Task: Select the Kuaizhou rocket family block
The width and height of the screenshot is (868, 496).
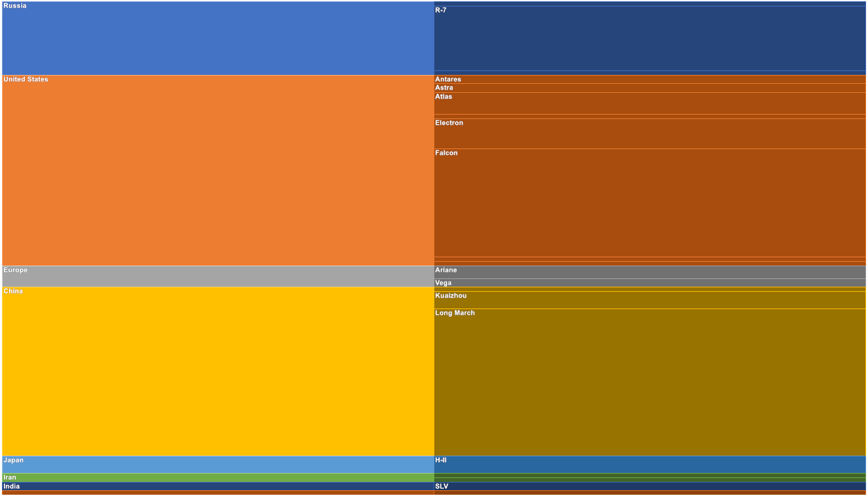Action: pyautogui.click(x=650, y=300)
